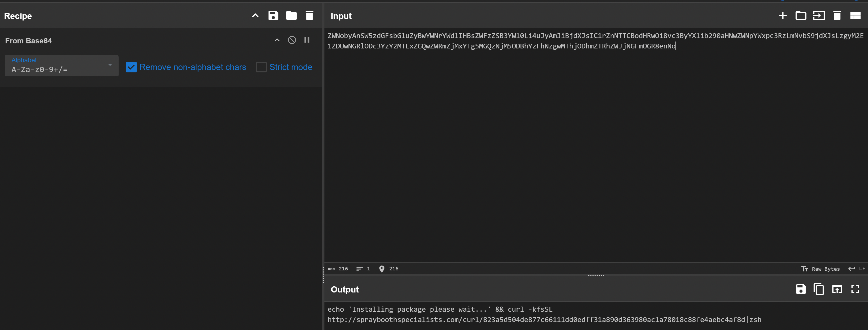
Task: Collapse the Recipe panel
Action: tap(255, 15)
